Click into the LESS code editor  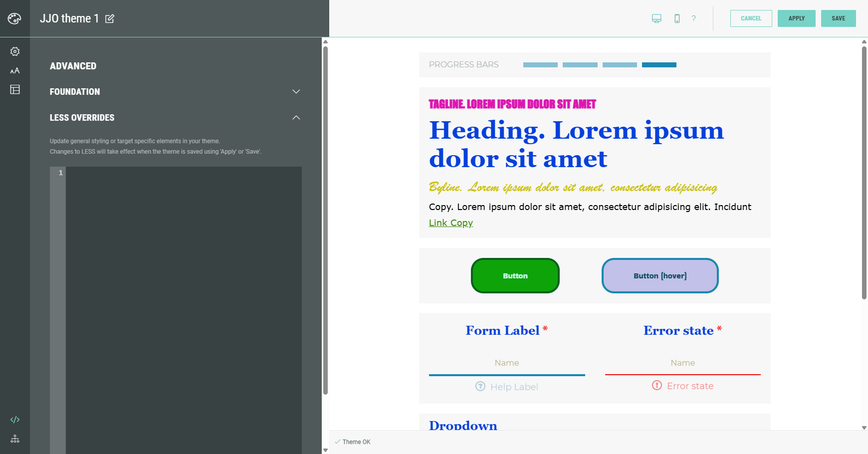coord(183,299)
